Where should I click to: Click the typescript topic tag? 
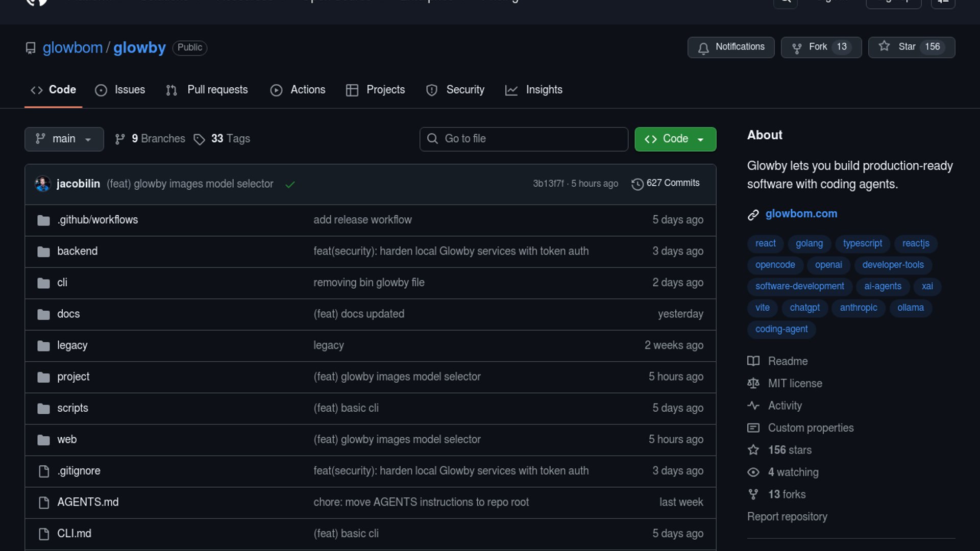[862, 243]
